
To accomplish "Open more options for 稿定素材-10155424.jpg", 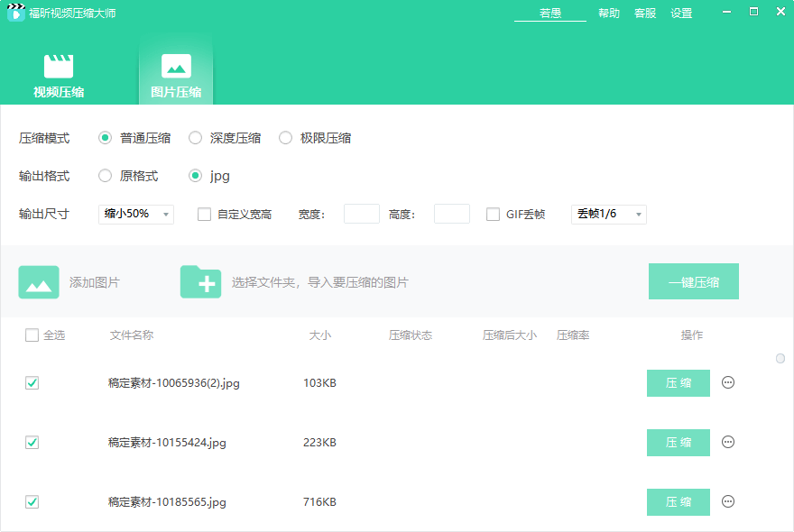I will click(x=728, y=442).
